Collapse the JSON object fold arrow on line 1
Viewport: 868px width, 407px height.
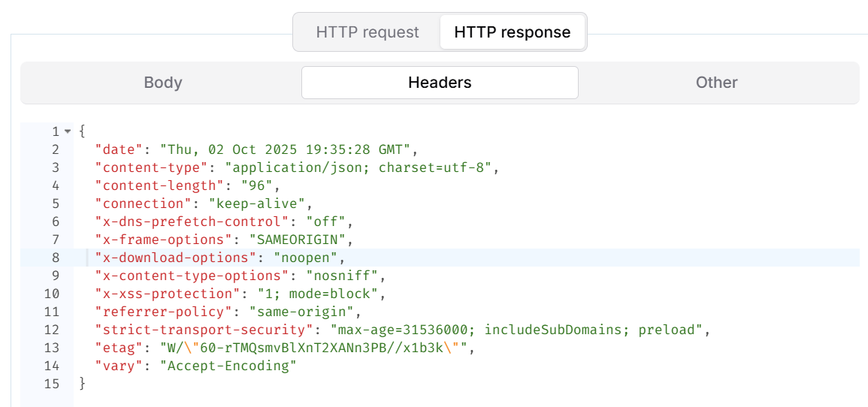pos(68,131)
